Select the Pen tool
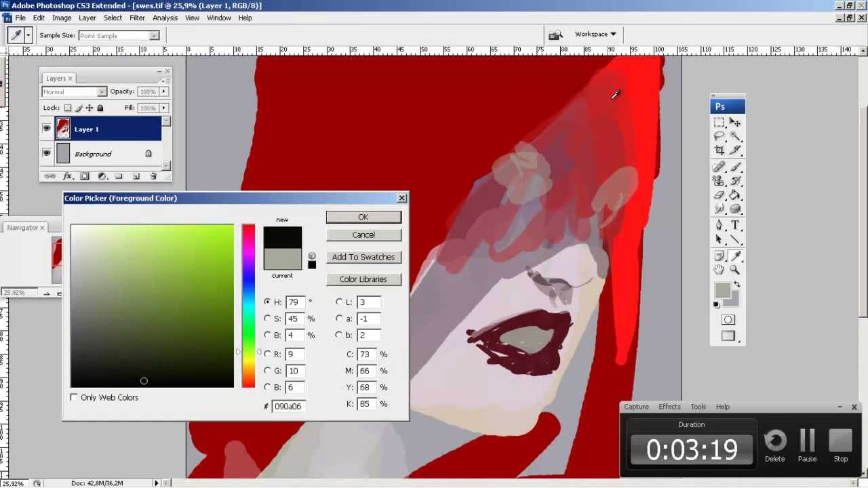This screenshot has height=488, width=868. point(719,226)
